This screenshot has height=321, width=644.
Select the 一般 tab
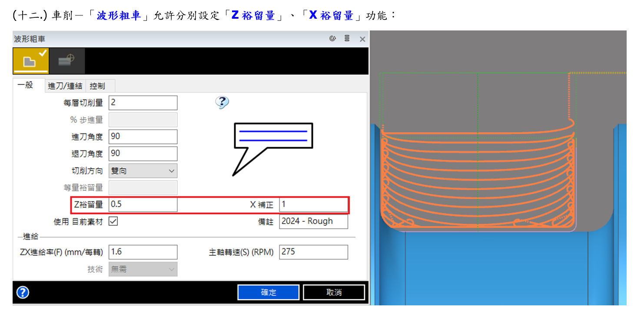click(x=26, y=85)
